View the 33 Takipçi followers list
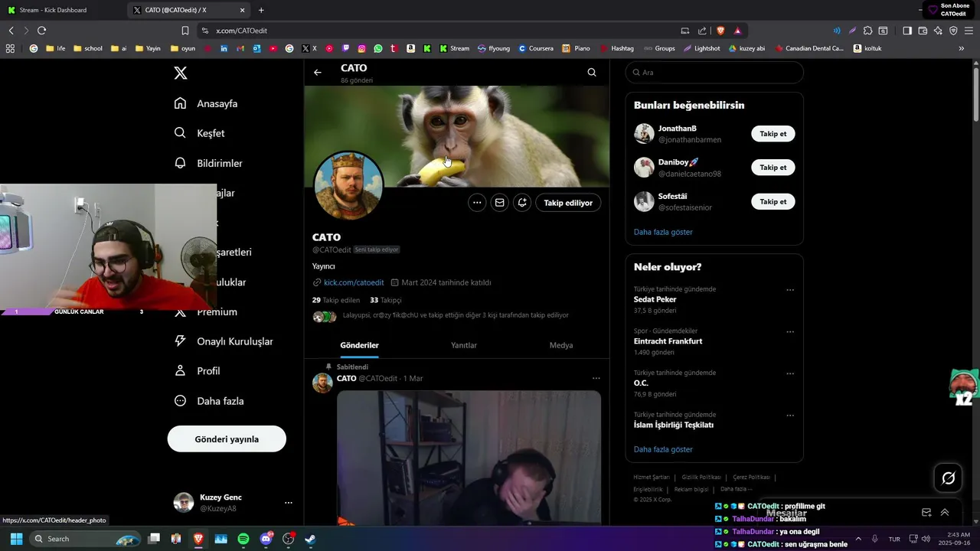This screenshot has width=980, height=551. coord(386,301)
